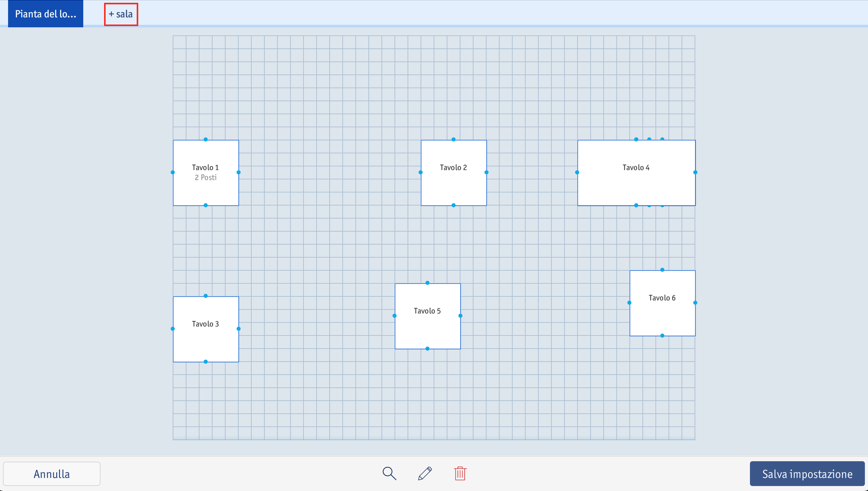Click left resize handle of Tavolo 4

577,172
